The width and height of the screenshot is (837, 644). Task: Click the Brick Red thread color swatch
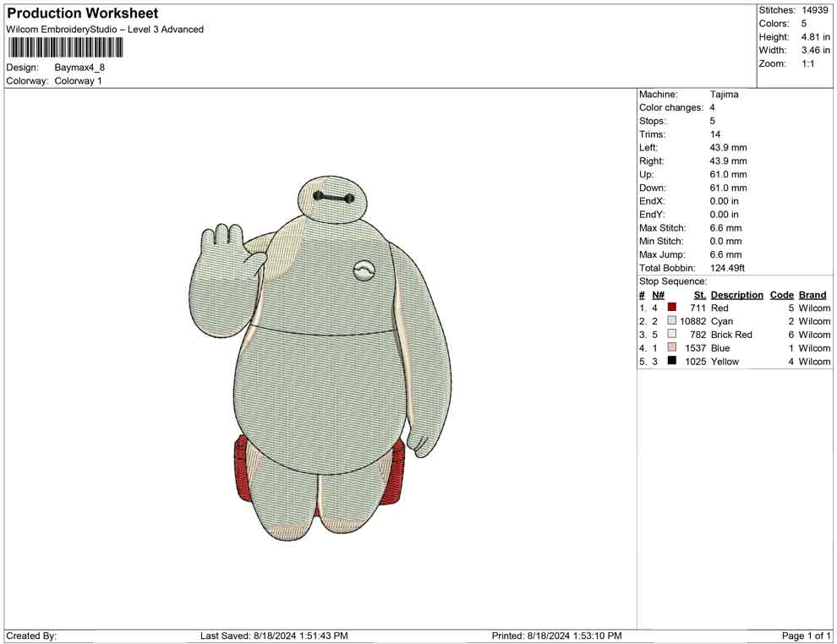[x=671, y=334]
